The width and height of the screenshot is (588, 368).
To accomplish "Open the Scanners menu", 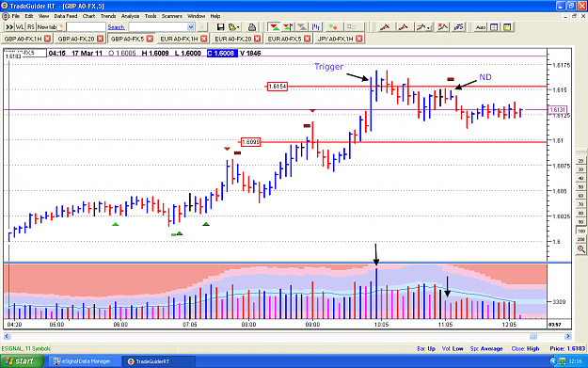I will click(172, 16).
